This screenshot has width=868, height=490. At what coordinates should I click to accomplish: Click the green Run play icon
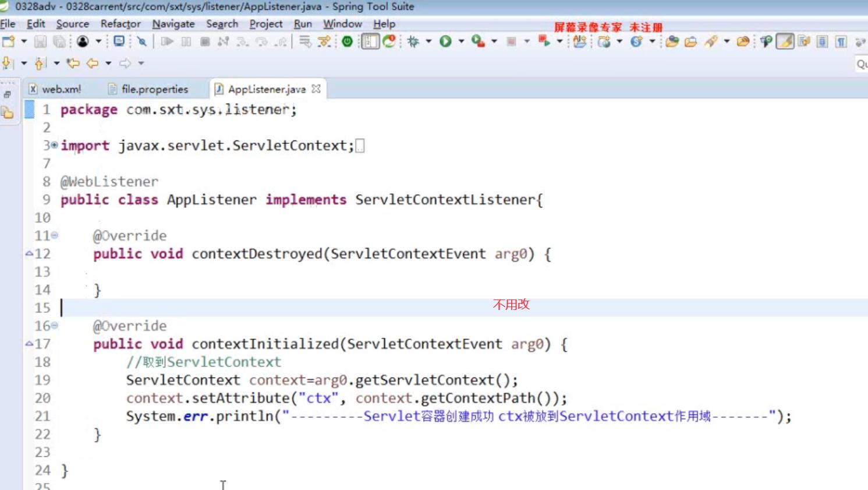tap(446, 41)
